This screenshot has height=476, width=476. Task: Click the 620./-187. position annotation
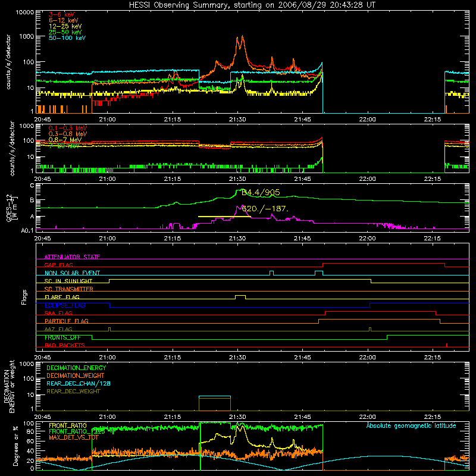coord(265,209)
